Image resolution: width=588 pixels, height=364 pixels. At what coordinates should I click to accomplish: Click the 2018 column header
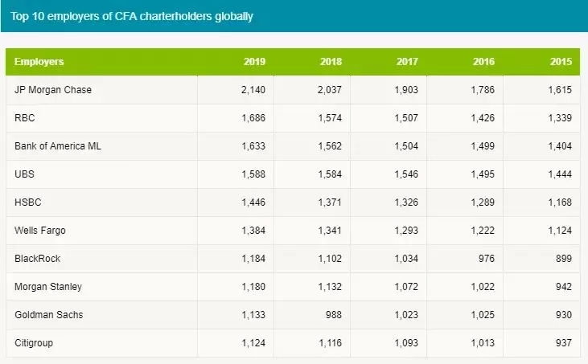(x=331, y=62)
